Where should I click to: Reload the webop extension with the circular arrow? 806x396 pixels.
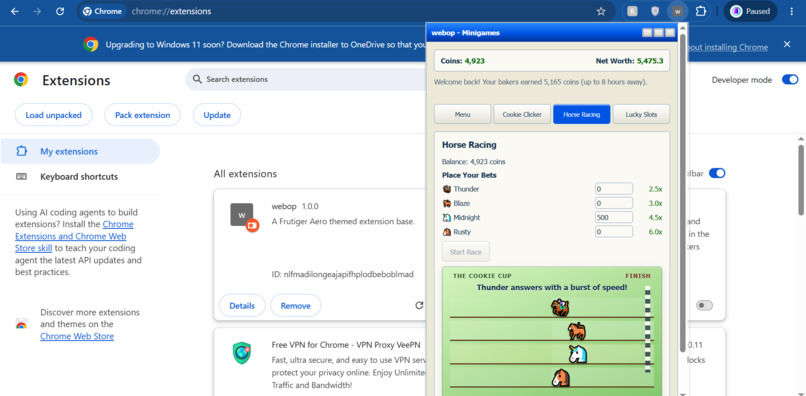pos(419,305)
